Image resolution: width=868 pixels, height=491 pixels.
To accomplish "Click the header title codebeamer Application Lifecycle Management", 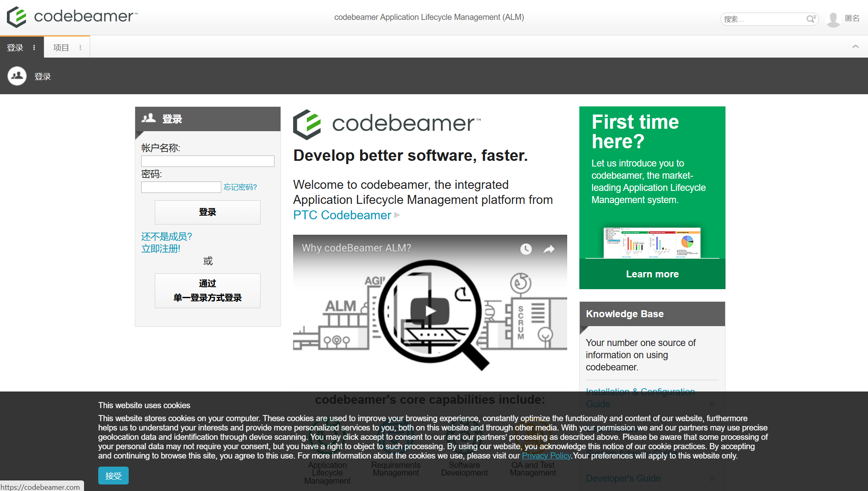I will click(x=429, y=17).
